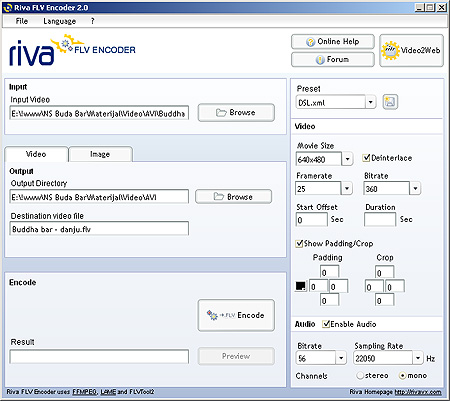Click the top Padding value field

click(x=329, y=272)
